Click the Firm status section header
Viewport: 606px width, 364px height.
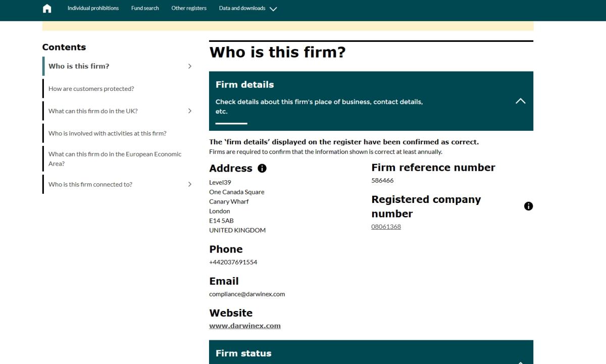coord(243,353)
